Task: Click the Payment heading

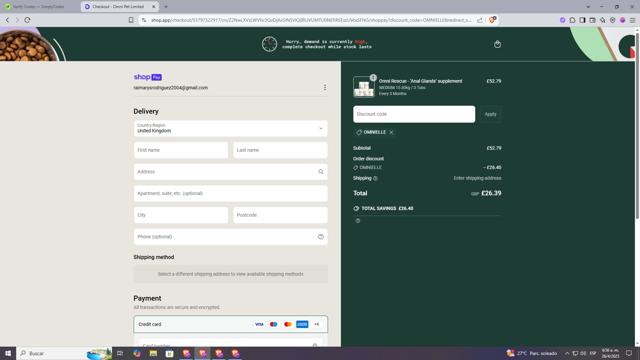Action: point(147,298)
